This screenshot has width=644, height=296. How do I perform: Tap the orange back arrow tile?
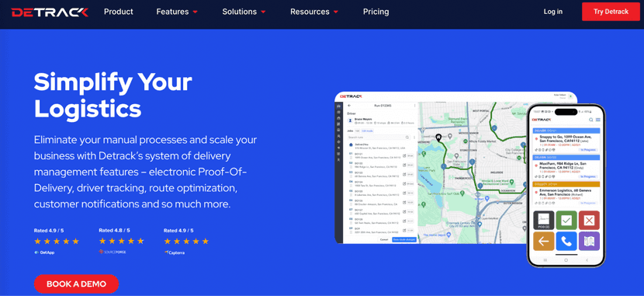[x=544, y=242]
